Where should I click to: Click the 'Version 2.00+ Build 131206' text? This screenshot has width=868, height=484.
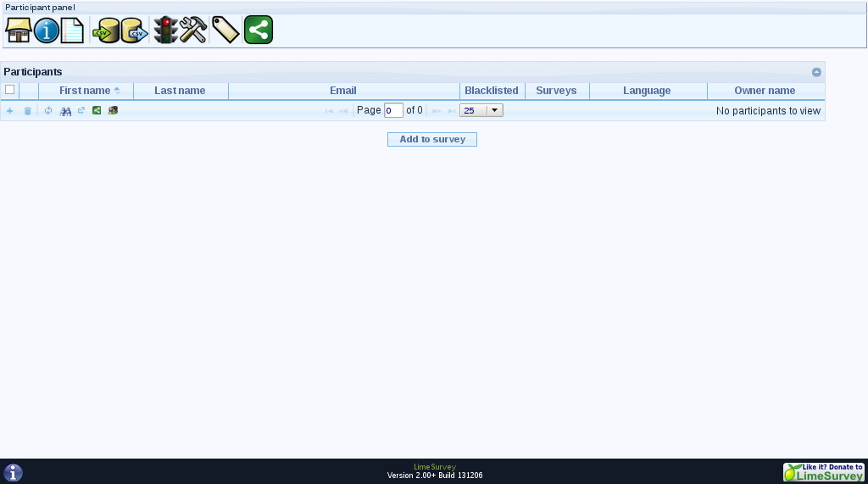tap(435, 476)
